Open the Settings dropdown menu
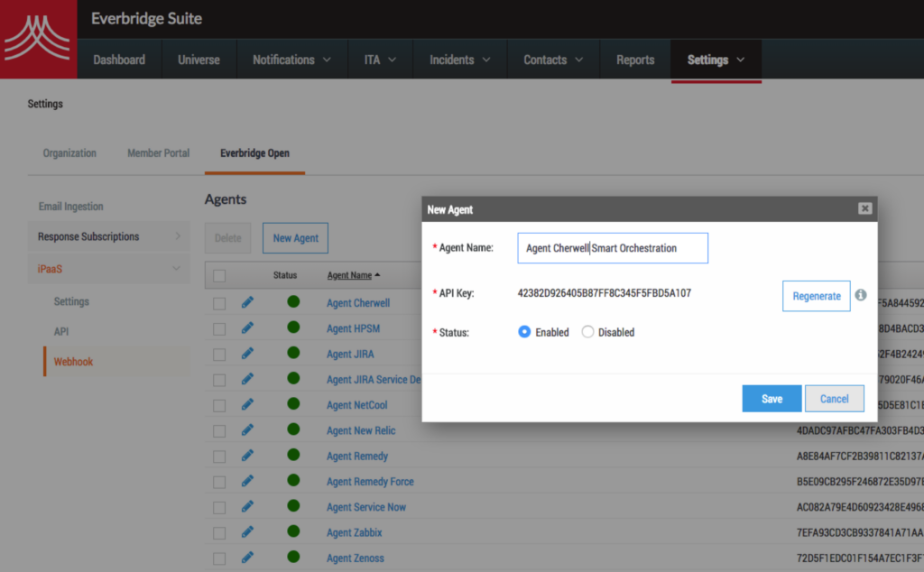Screen dimensions: 924x572 click(x=716, y=60)
